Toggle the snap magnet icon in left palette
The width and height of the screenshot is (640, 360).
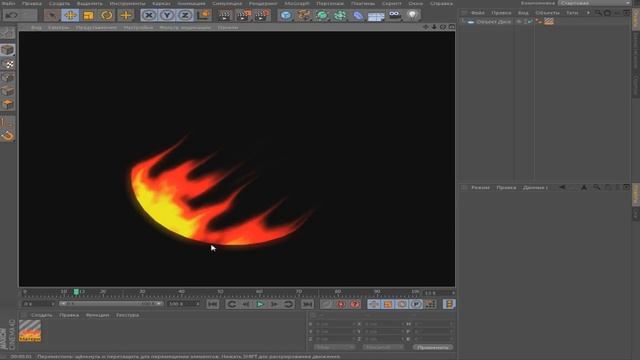(8, 136)
